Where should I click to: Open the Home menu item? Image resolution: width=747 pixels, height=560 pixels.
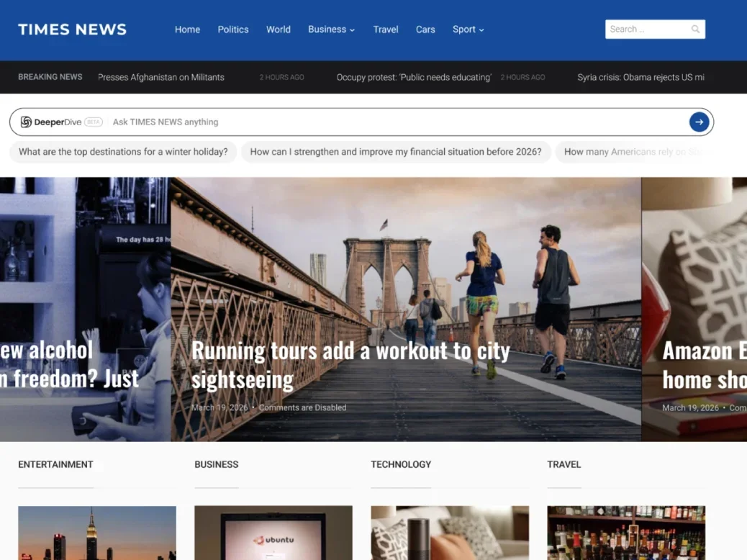187,30
